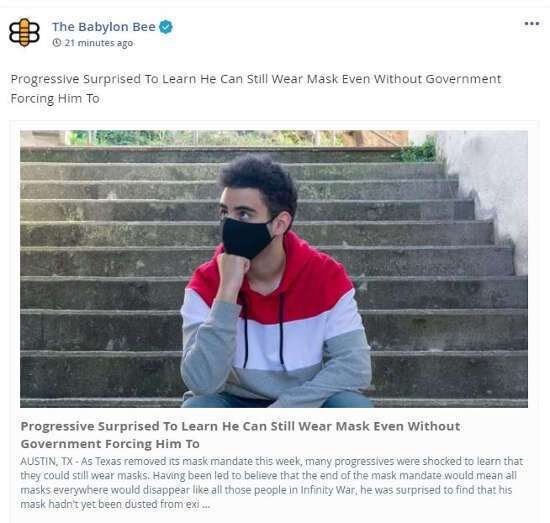This screenshot has height=523, width=550.
Task: Click excerpt line starting "they could still wear"
Action: 268,476
